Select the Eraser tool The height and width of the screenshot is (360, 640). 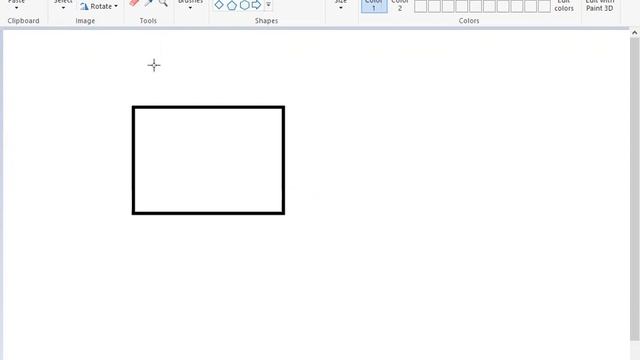click(x=134, y=3)
